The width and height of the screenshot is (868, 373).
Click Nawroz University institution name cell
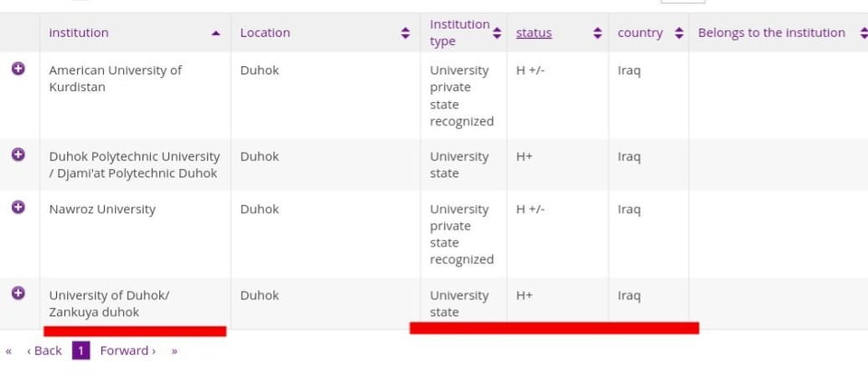102,210
